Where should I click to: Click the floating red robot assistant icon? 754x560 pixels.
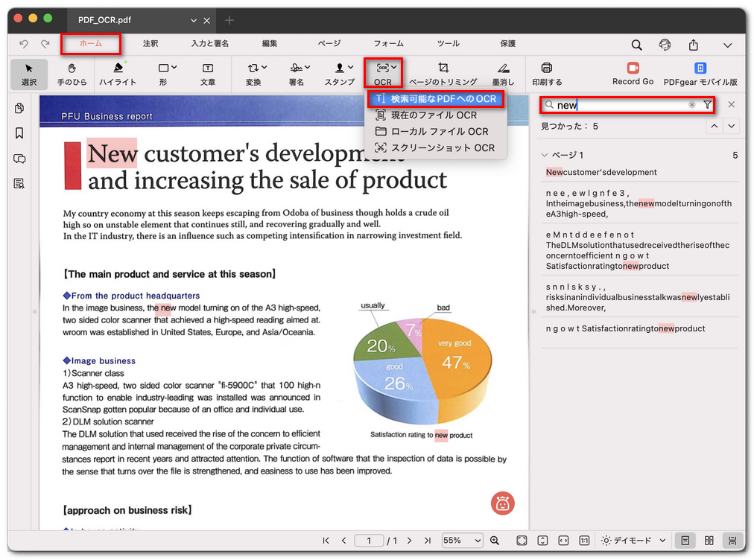503,503
